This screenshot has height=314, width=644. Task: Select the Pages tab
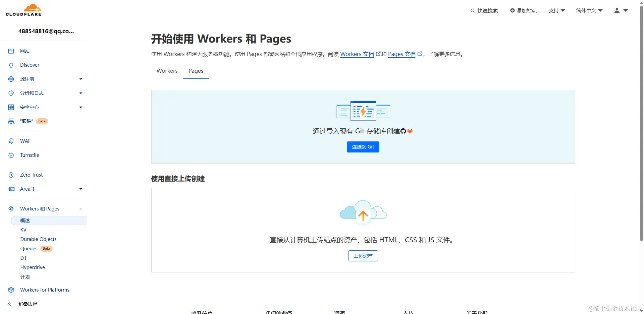point(196,71)
